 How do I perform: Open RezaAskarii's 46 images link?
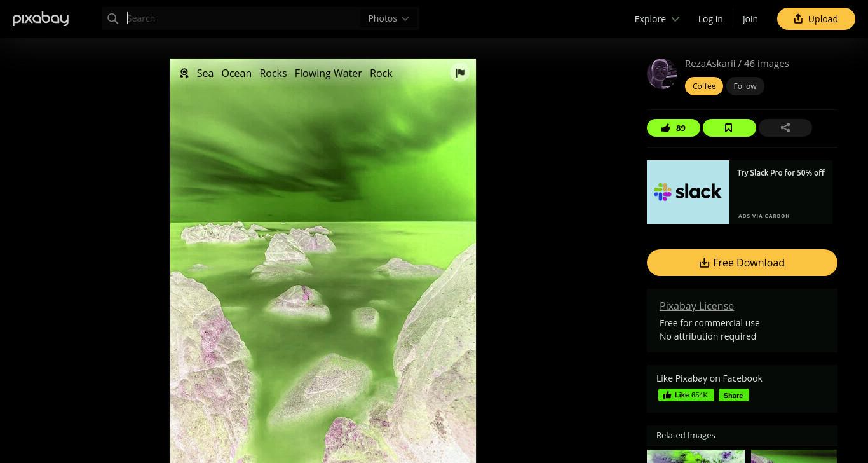766,63
